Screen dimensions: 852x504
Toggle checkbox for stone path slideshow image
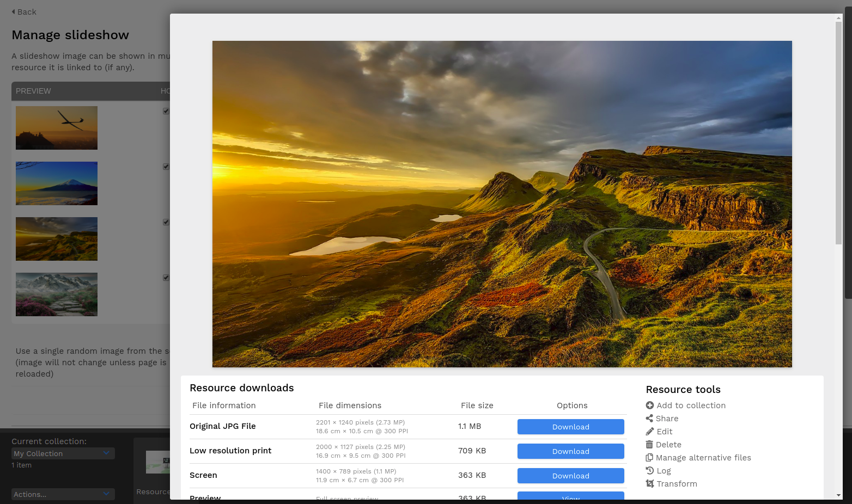click(166, 278)
